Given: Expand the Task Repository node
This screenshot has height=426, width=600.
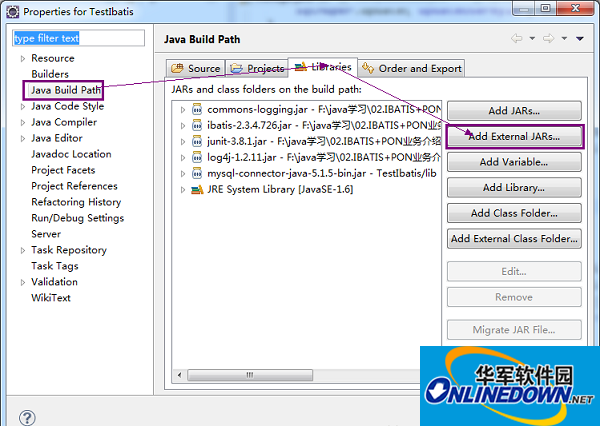Looking at the screenshot, I should [23, 250].
